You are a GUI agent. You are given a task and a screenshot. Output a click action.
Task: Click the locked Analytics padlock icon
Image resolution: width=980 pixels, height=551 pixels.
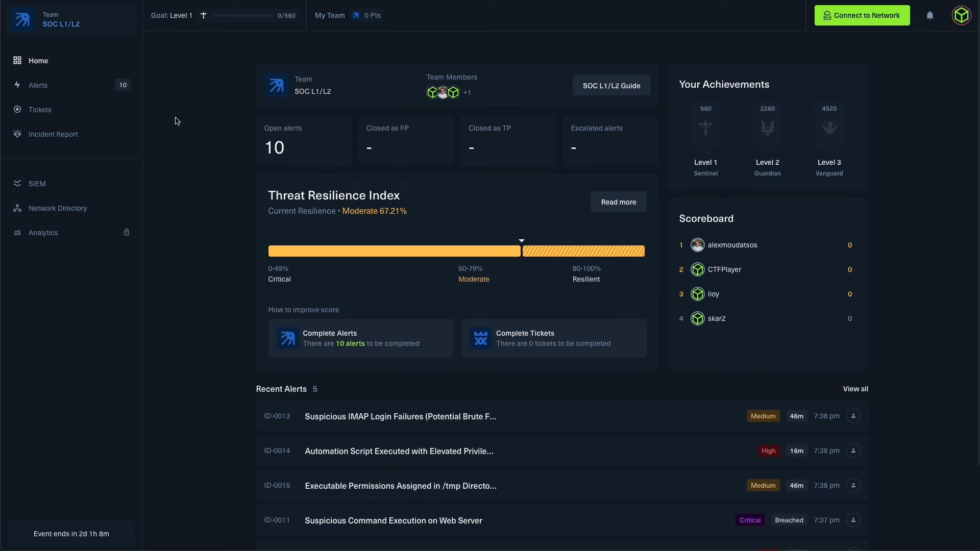pos(126,233)
